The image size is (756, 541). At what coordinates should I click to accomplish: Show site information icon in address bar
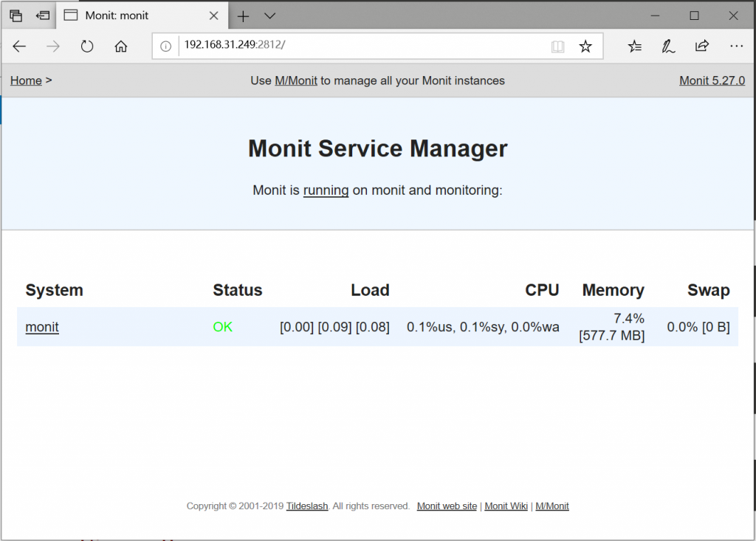[x=165, y=46]
